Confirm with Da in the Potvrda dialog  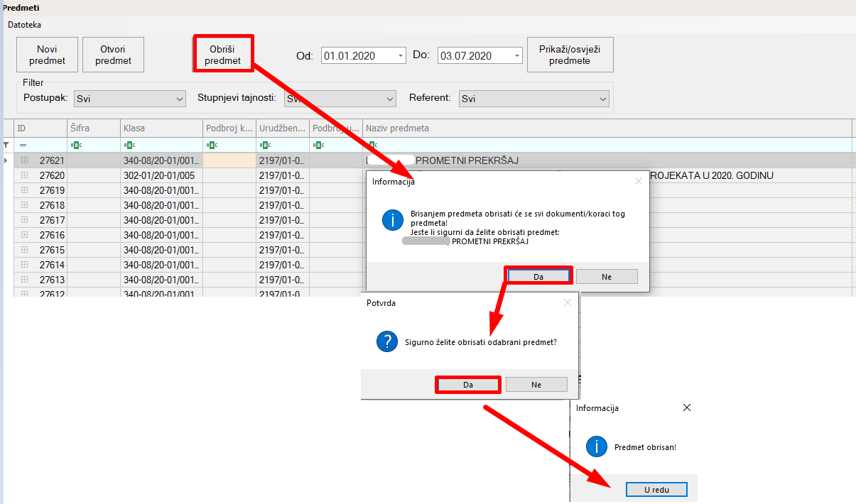[468, 384]
